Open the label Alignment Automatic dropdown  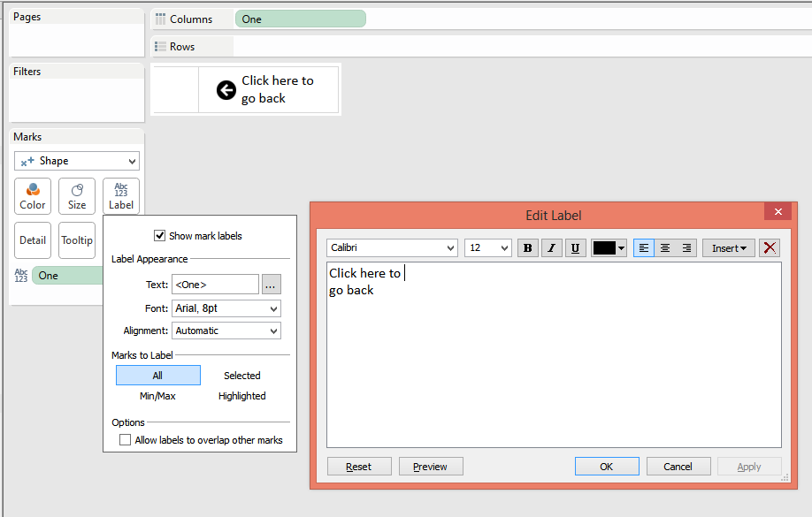pos(226,331)
